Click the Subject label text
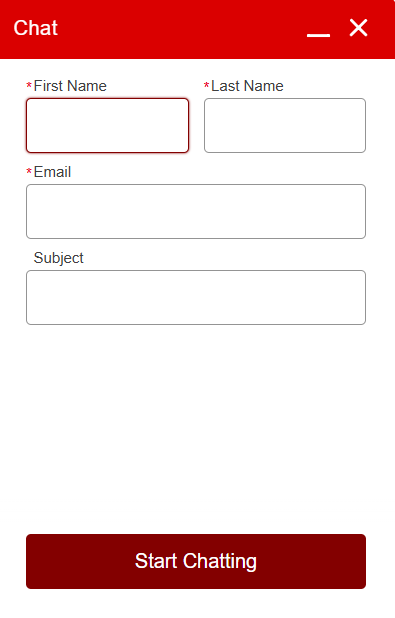This screenshot has height=618, width=395. [59, 258]
